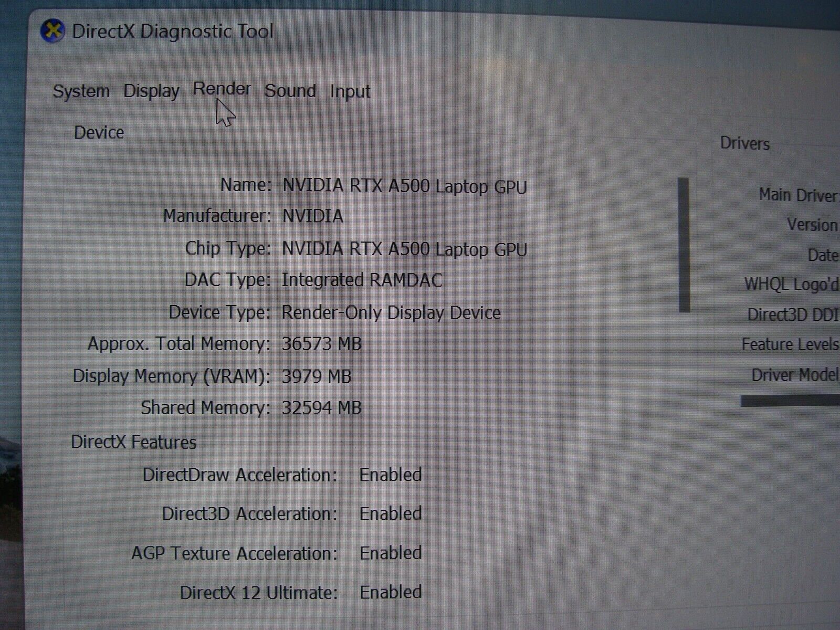Click the Manufacturer label
840x630 pixels.
coord(217,216)
